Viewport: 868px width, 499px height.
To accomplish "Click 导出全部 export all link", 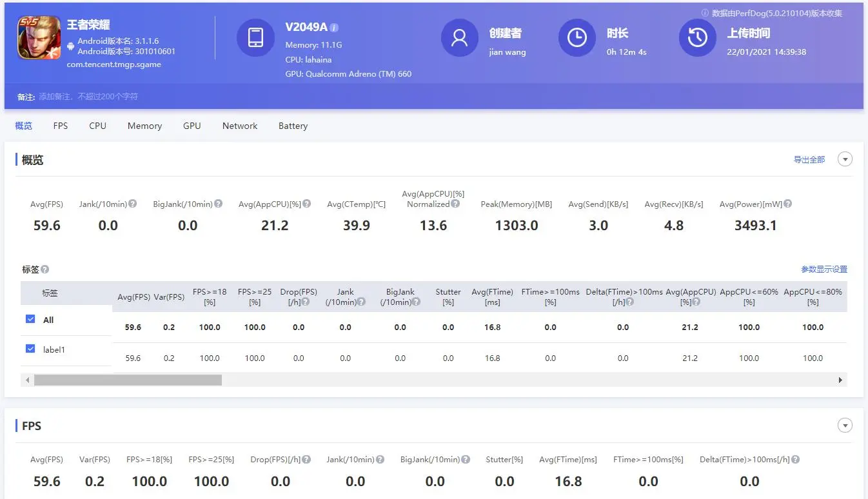I will (x=809, y=159).
